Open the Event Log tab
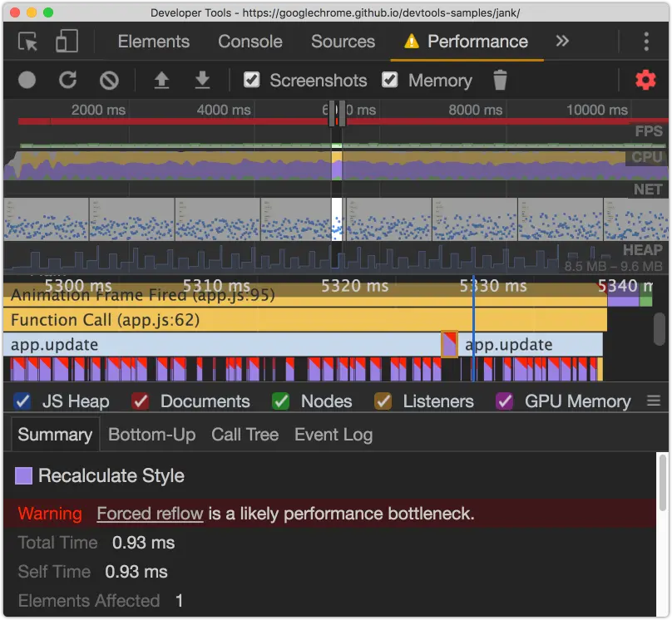Viewport: 672px width, 620px height. (x=334, y=435)
